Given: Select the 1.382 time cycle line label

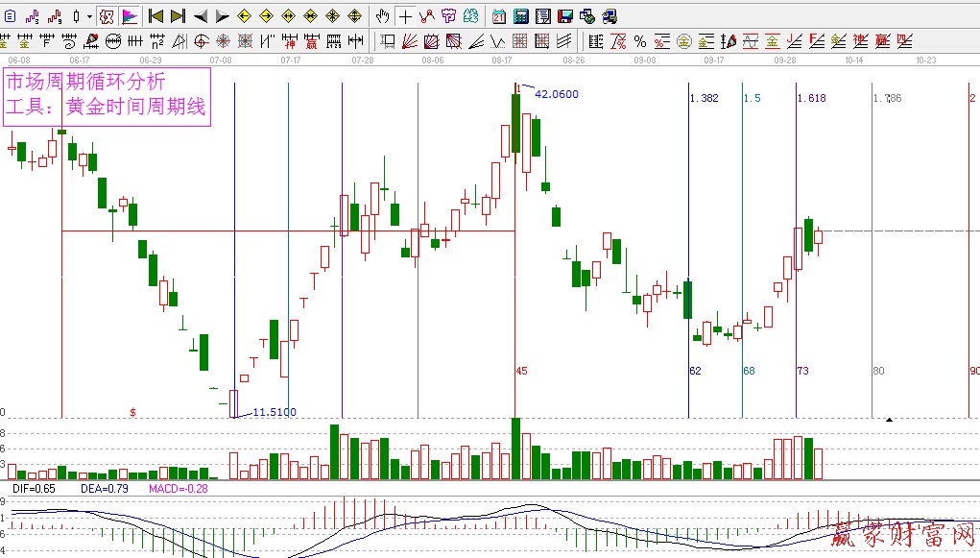Looking at the screenshot, I should [x=704, y=98].
